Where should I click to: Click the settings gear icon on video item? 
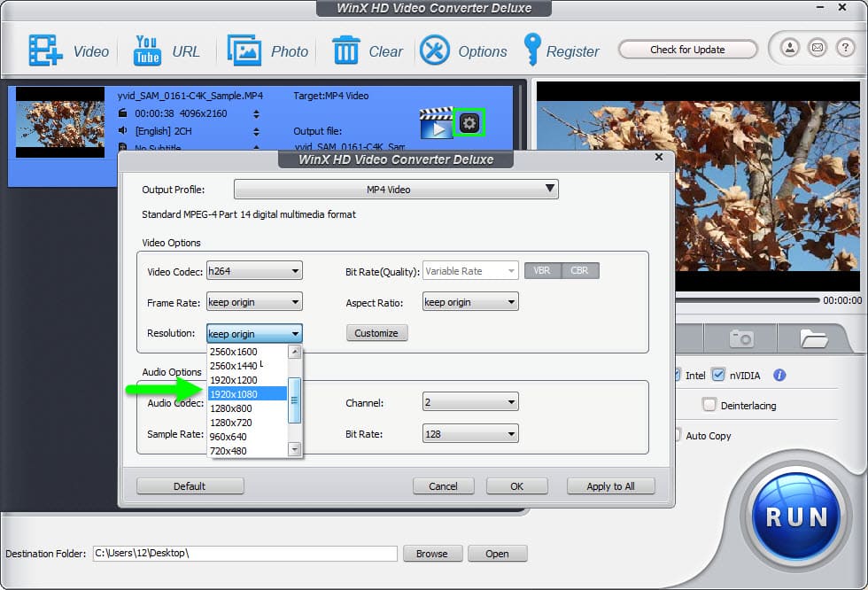469,122
